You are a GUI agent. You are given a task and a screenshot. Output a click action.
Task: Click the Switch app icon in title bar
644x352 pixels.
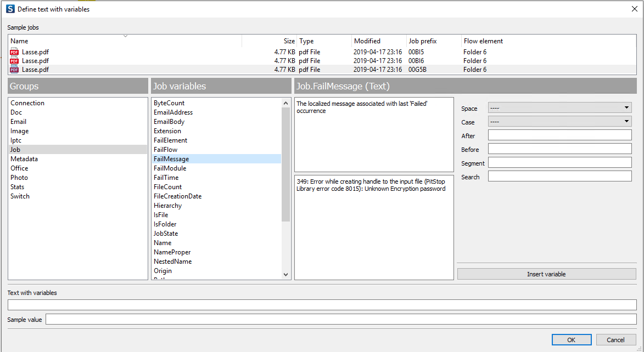(x=10, y=9)
